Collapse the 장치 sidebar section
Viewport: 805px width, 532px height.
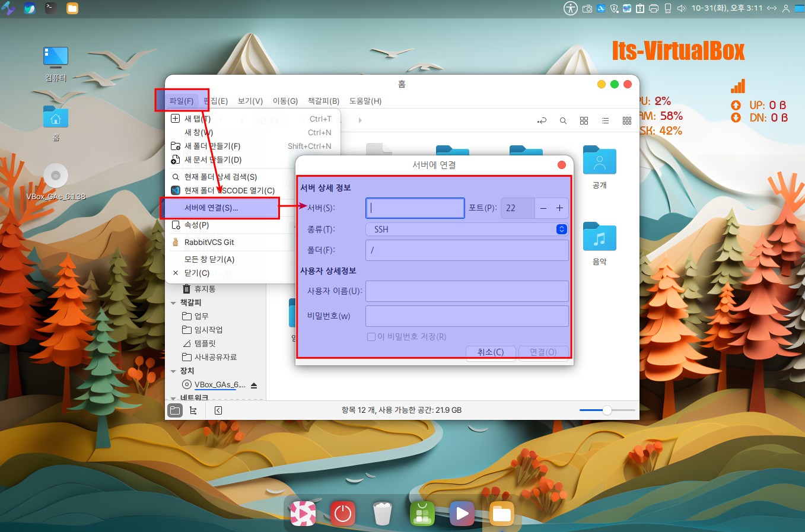(173, 371)
